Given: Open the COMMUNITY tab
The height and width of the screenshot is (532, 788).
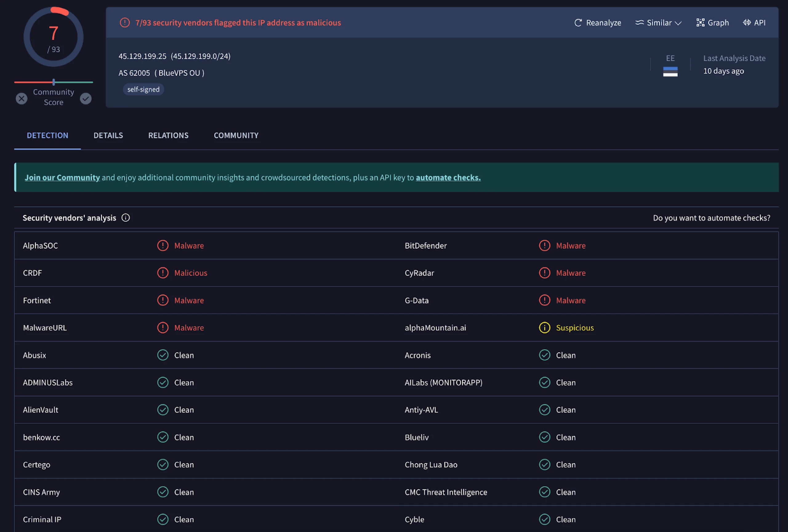Looking at the screenshot, I should [x=236, y=135].
